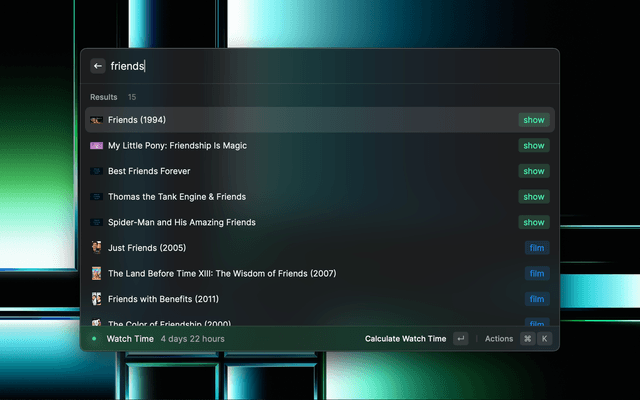Click the Thomas the Tank Engine thumbnail

(x=97, y=197)
